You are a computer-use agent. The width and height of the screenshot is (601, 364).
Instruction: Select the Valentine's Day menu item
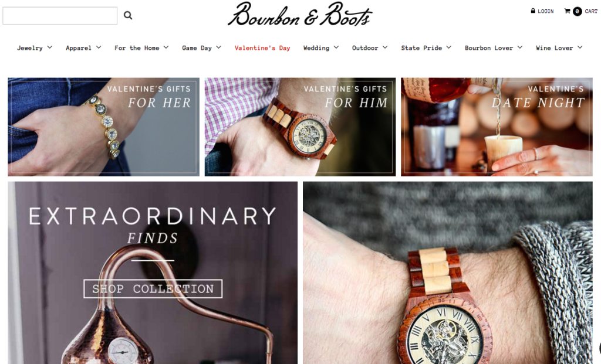(262, 48)
